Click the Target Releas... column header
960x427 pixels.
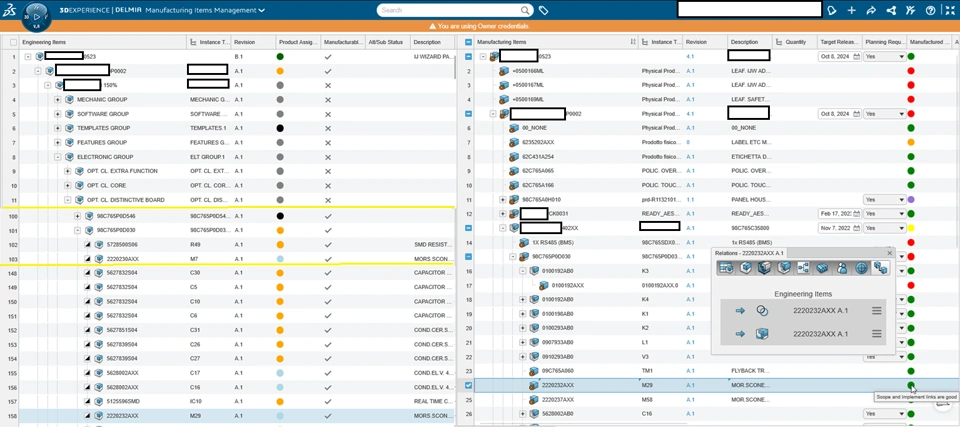(840, 42)
